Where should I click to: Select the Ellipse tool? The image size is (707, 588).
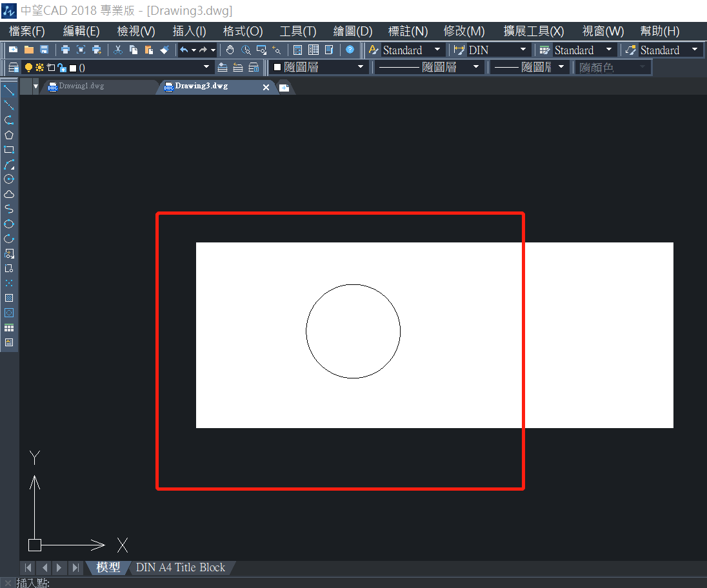click(x=9, y=224)
